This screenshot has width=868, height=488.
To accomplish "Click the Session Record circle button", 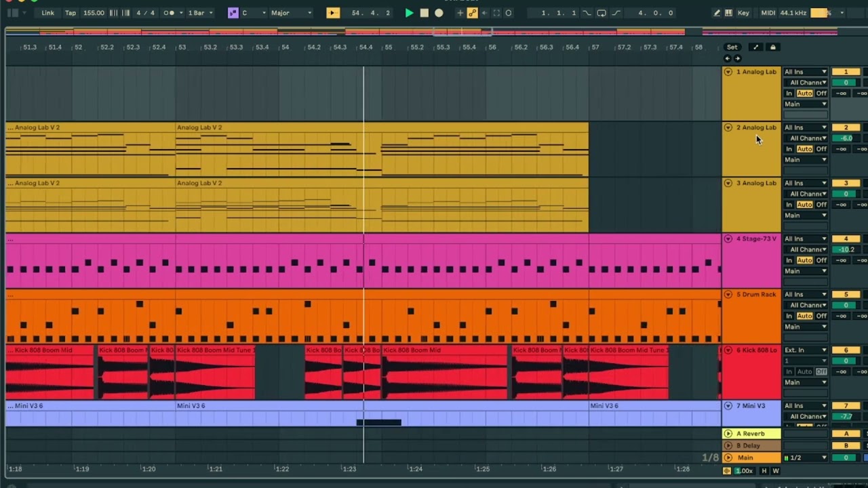I will pos(509,13).
